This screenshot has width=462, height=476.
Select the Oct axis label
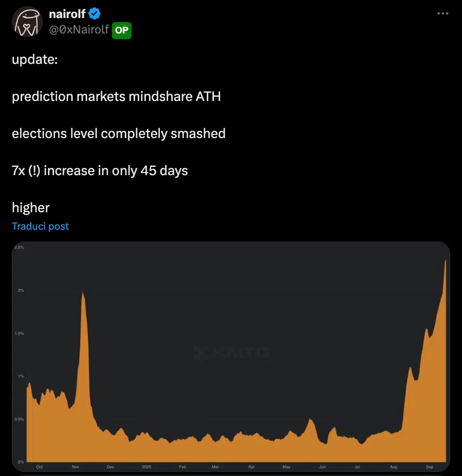39,466
